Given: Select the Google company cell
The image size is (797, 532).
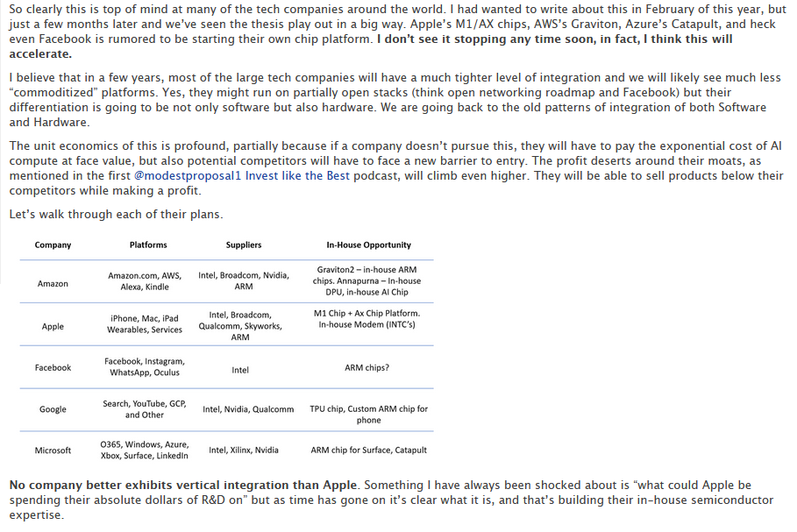Looking at the screenshot, I should tap(53, 409).
